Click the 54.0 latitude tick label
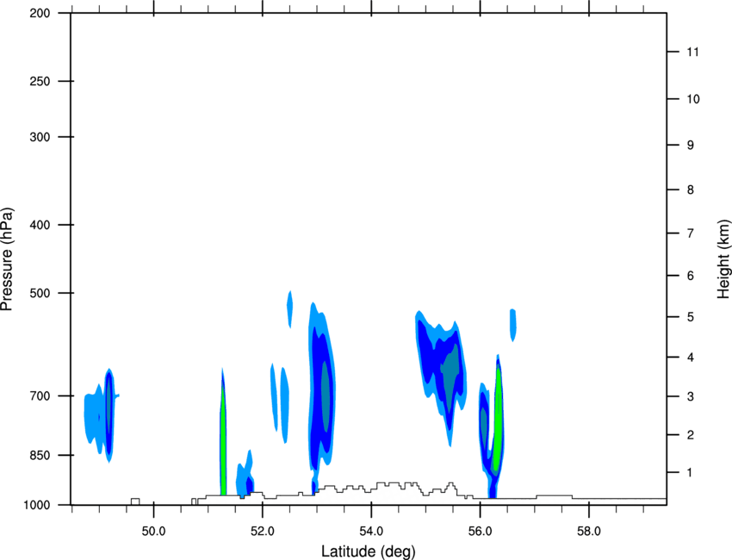Image resolution: width=732 pixels, height=560 pixels. 371,532
